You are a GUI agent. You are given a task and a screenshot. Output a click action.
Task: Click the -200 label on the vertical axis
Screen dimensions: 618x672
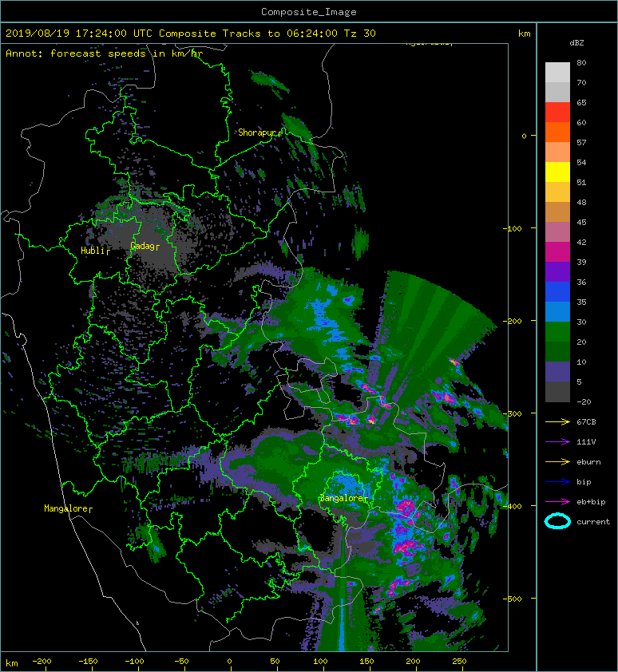tap(513, 321)
